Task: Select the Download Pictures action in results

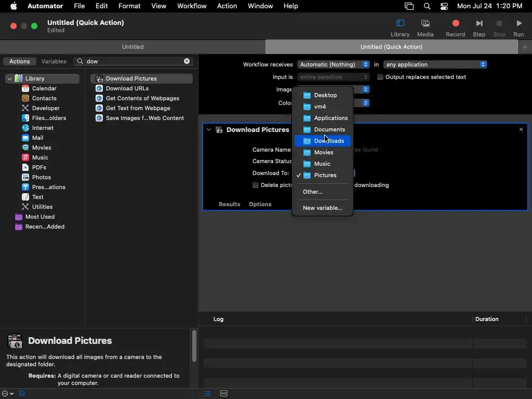Action: (141, 78)
